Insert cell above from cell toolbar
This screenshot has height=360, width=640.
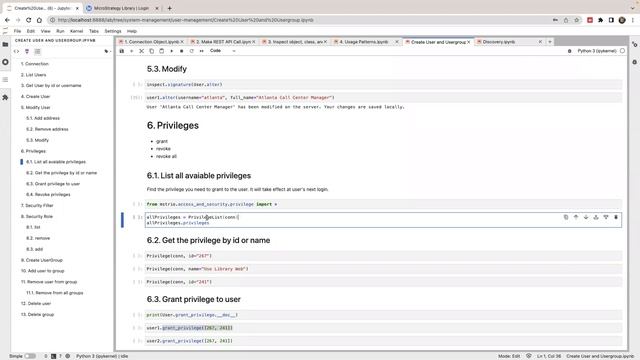(x=596, y=217)
